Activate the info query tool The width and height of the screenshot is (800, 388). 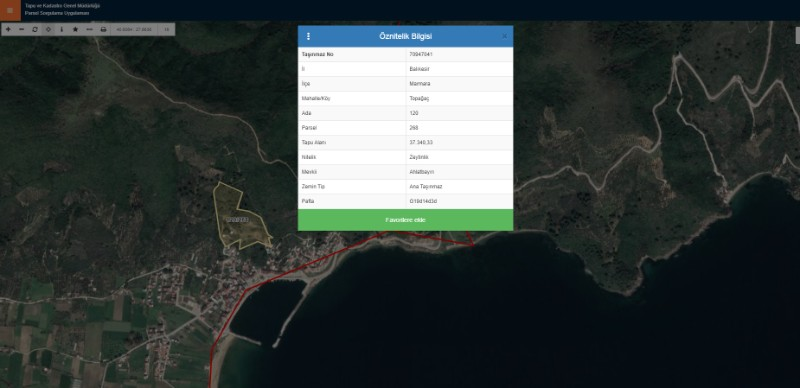pos(62,29)
